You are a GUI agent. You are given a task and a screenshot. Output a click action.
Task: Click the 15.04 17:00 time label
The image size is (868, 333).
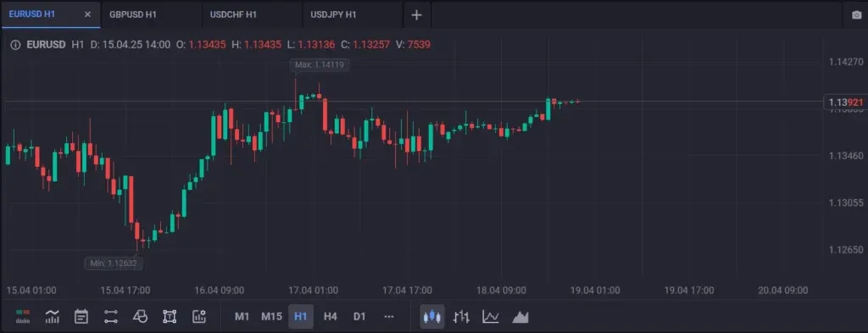[x=125, y=291]
